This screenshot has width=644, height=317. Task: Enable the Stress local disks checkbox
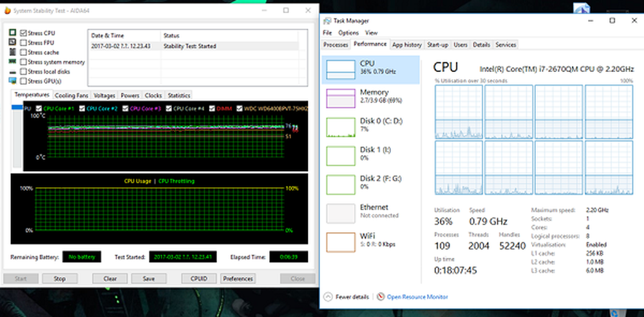pyautogui.click(x=23, y=71)
